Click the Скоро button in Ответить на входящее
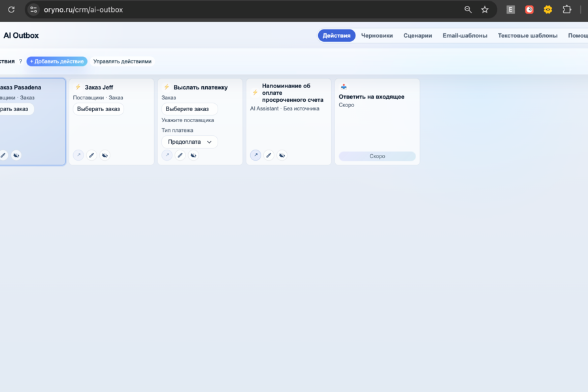 click(377, 156)
